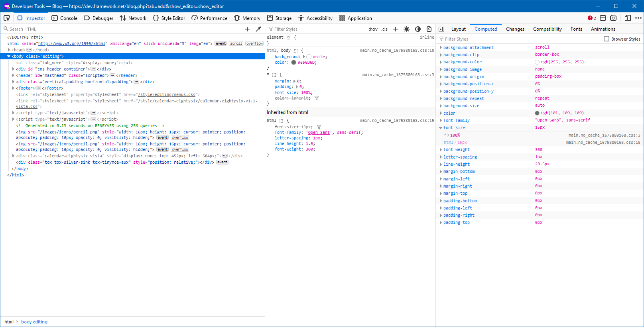644x327 pixels.
Task: Add a new CSS rule
Action: 396,29
